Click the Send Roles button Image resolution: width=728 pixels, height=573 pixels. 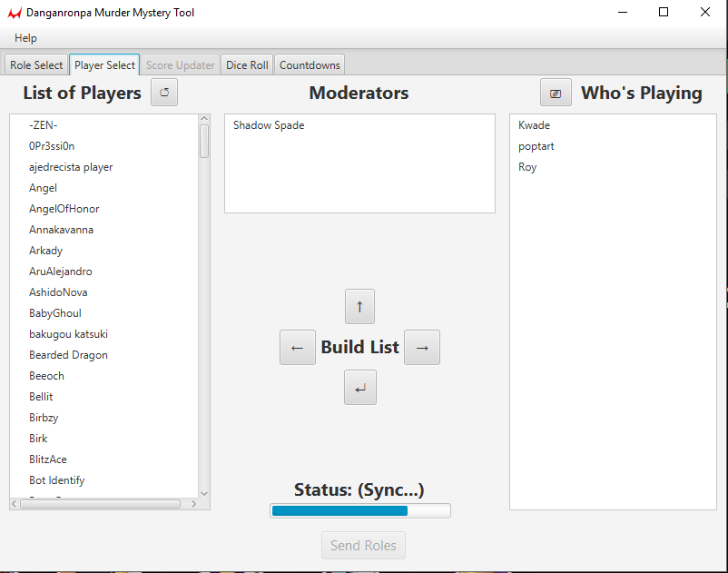pos(363,545)
